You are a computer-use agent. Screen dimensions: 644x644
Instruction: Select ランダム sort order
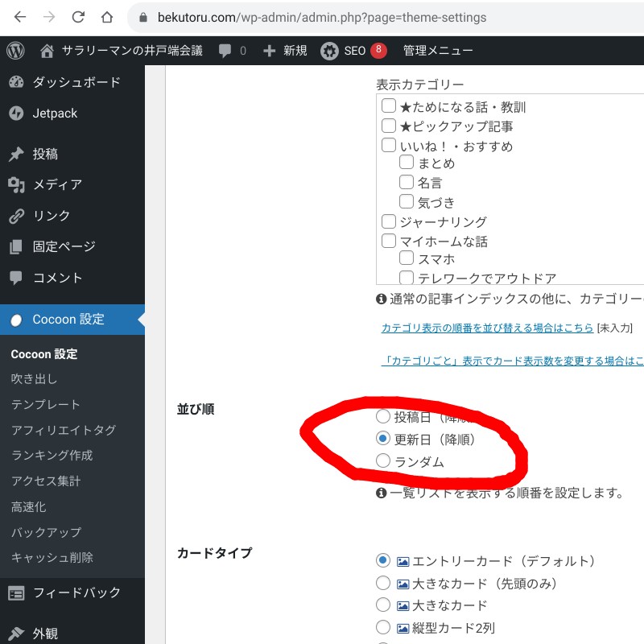tap(383, 460)
